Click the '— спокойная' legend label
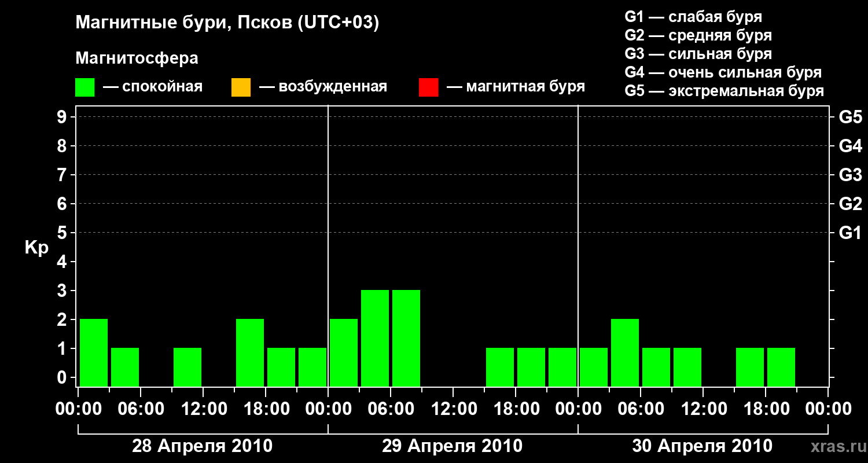 tap(153, 87)
